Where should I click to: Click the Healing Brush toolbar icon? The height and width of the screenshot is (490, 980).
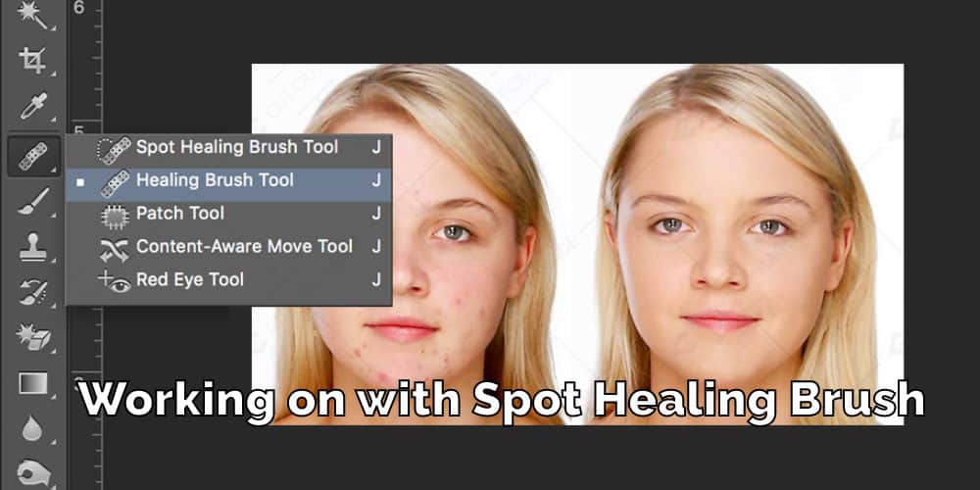point(33,156)
